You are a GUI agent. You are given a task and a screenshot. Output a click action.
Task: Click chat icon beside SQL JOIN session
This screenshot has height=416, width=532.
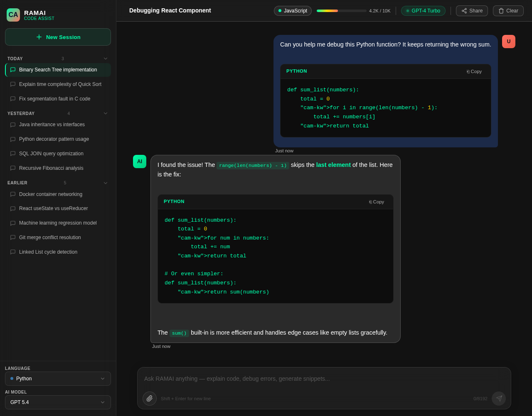13,154
